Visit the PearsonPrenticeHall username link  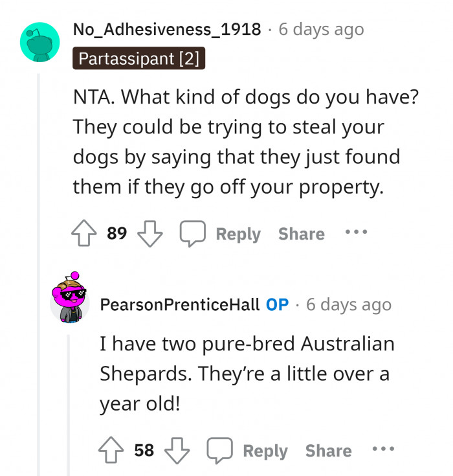(x=180, y=304)
